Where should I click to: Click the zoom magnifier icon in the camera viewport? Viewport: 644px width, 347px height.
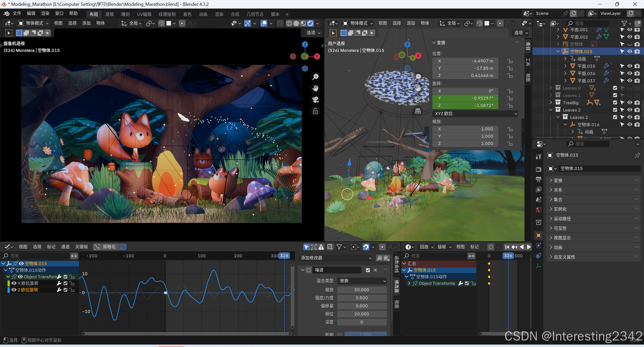[315, 77]
